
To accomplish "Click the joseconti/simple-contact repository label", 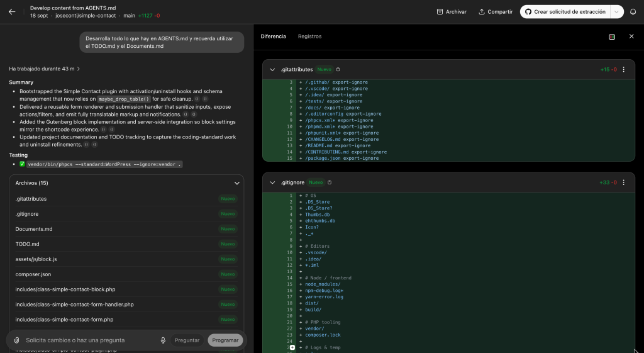I will (86, 16).
